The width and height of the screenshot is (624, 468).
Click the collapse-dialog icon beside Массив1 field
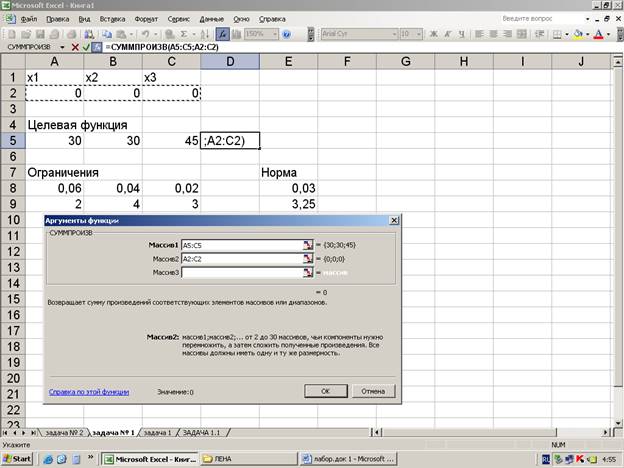309,244
